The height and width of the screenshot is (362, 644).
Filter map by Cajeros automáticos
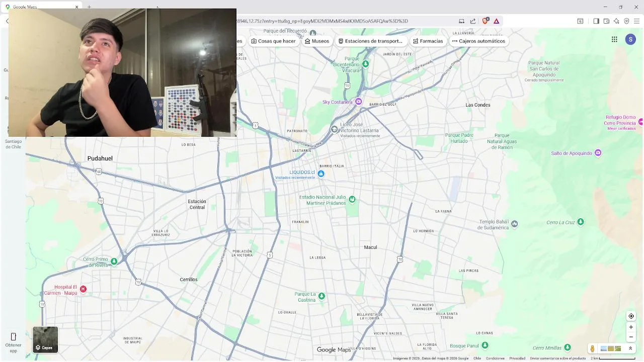pyautogui.click(x=478, y=41)
